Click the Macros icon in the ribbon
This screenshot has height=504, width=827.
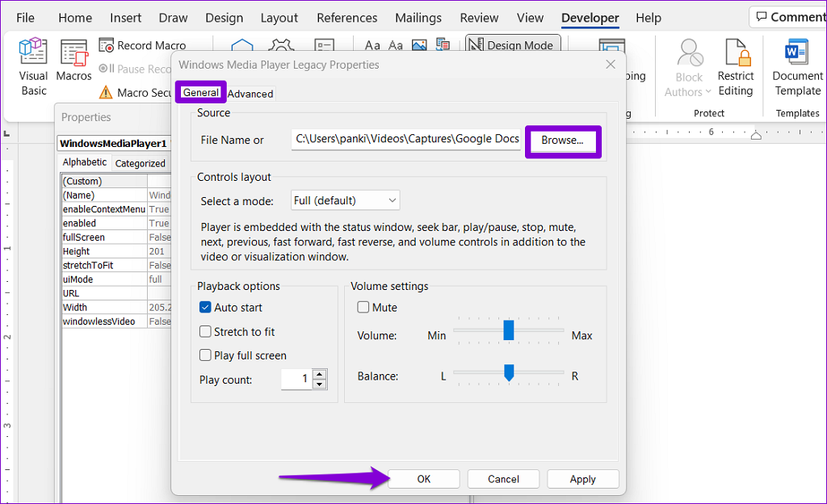click(73, 63)
